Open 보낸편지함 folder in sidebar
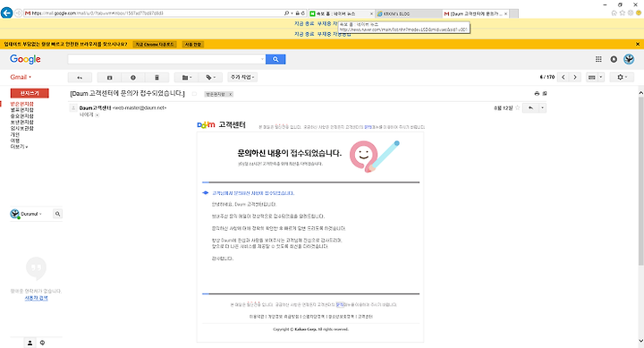 (x=21, y=123)
